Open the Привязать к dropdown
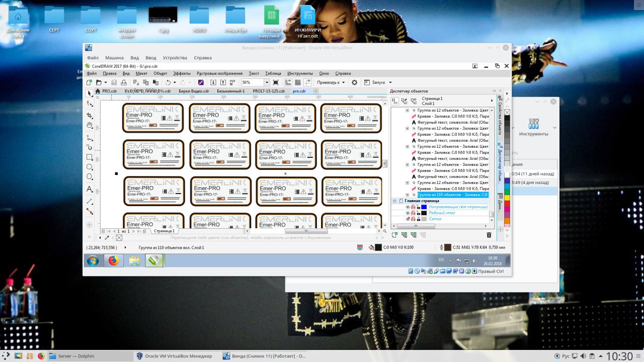Image resolution: width=644 pixels, height=362 pixels. [x=331, y=82]
